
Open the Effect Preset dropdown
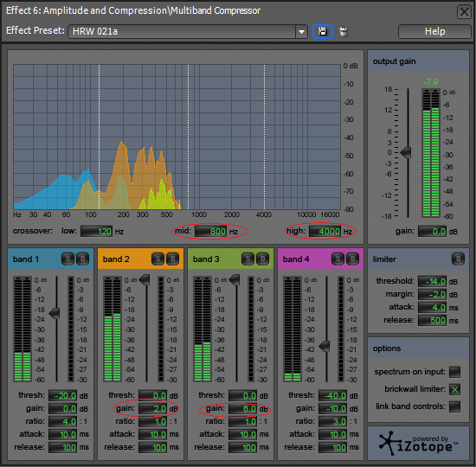pos(301,31)
